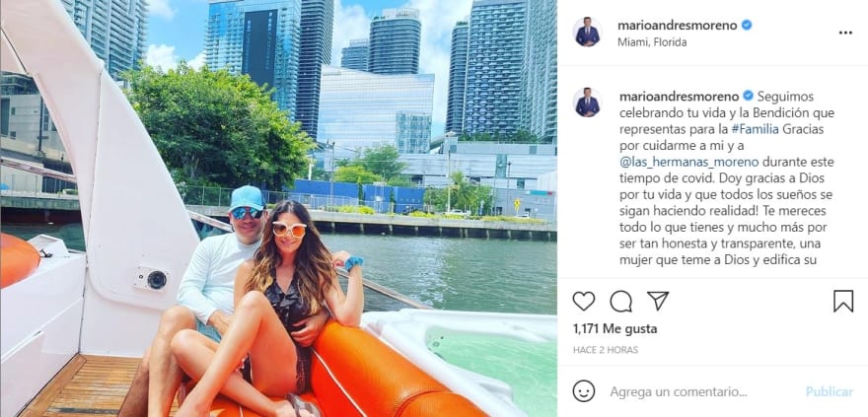Image resolution: width=868 pixels, height=417 pixels.
Task: Click the verified badge in the caption
Action: 748,96
